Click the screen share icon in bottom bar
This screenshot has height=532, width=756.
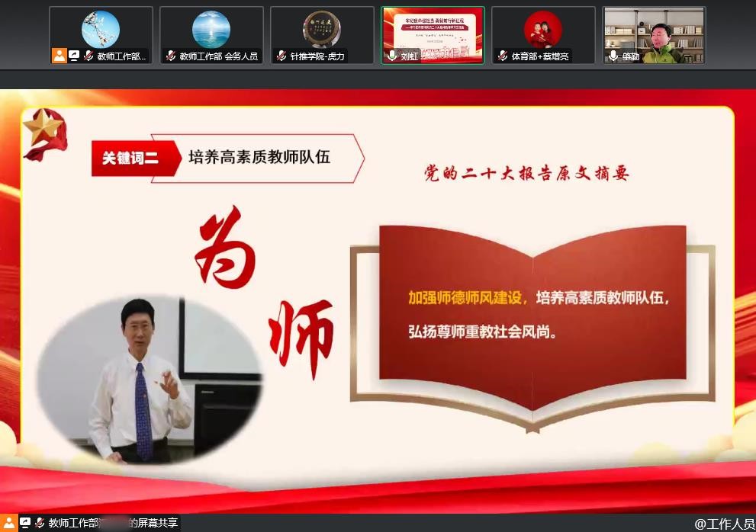[x=24, y=523]
